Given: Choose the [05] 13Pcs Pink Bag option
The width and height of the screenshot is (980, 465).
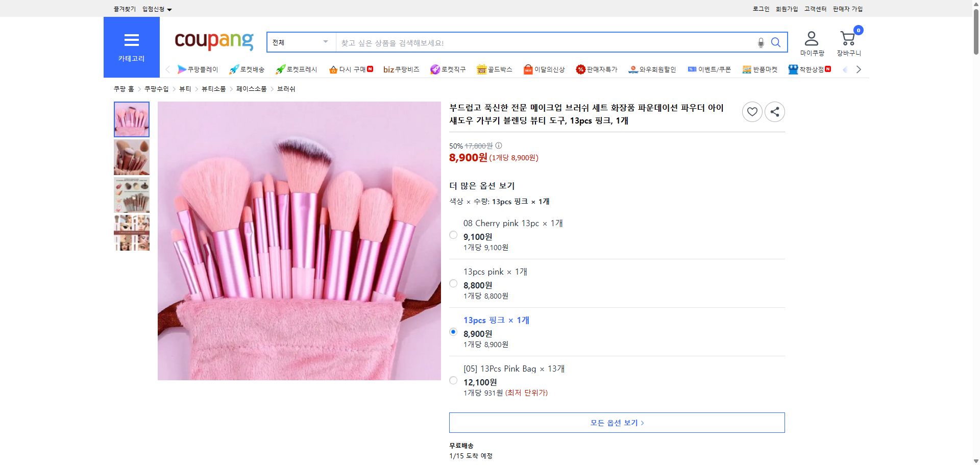Looking at the screenshot, I should click(x=453, y=380).
